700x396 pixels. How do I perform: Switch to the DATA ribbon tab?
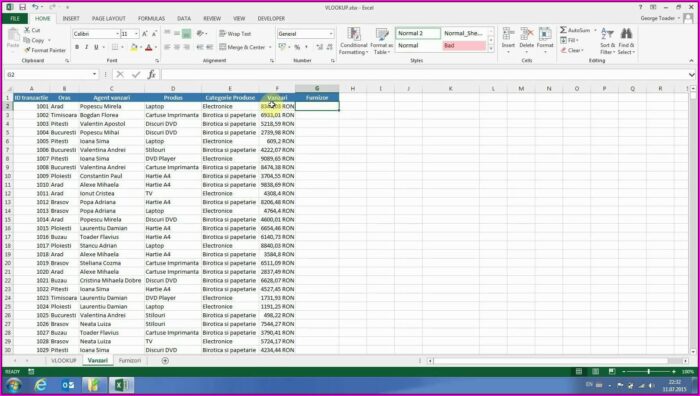pos(184,18)
